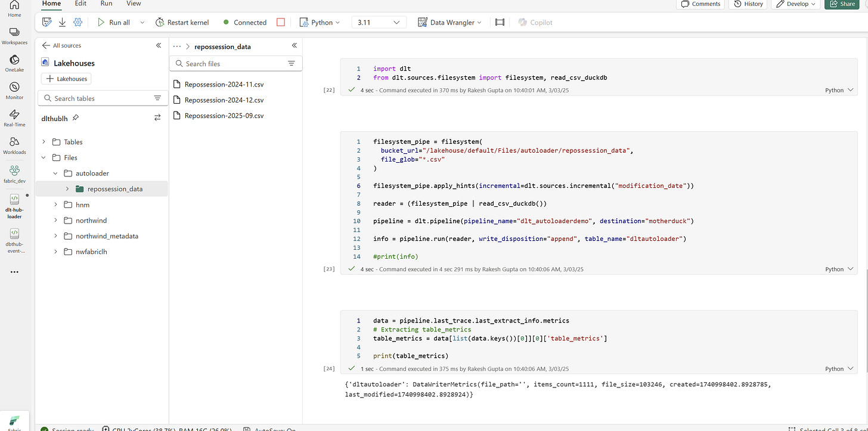This screenshot has height=431, width=868.
Task: Expand the Tables folder
Action: point(43,141)
